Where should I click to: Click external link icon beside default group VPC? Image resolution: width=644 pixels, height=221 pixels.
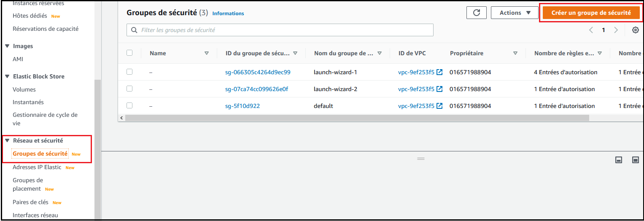(439, 106)
